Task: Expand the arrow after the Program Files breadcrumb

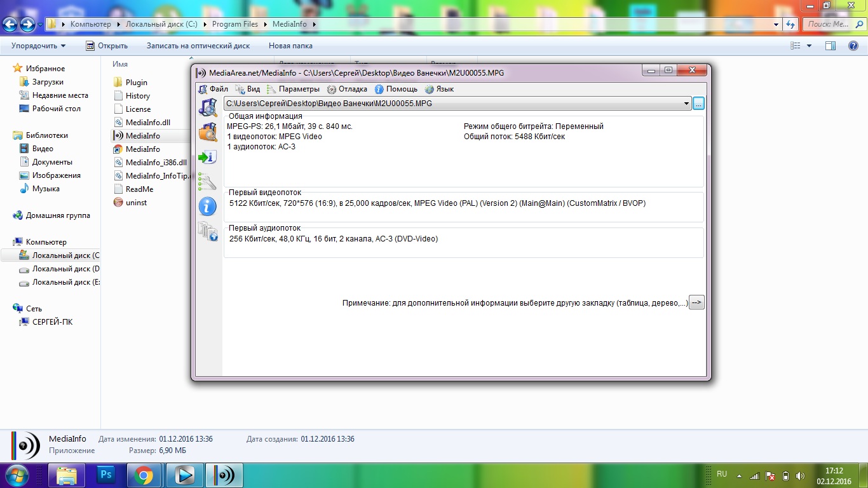Action: (x=266, y=24)
